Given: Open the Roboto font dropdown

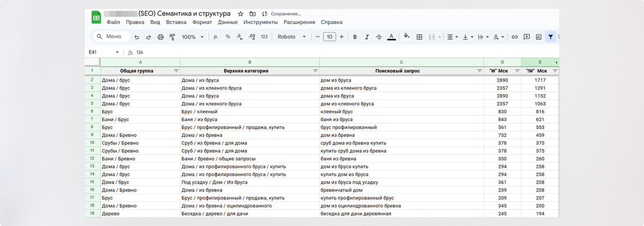Looking at the screenshot, I should (x=290, y=37).
